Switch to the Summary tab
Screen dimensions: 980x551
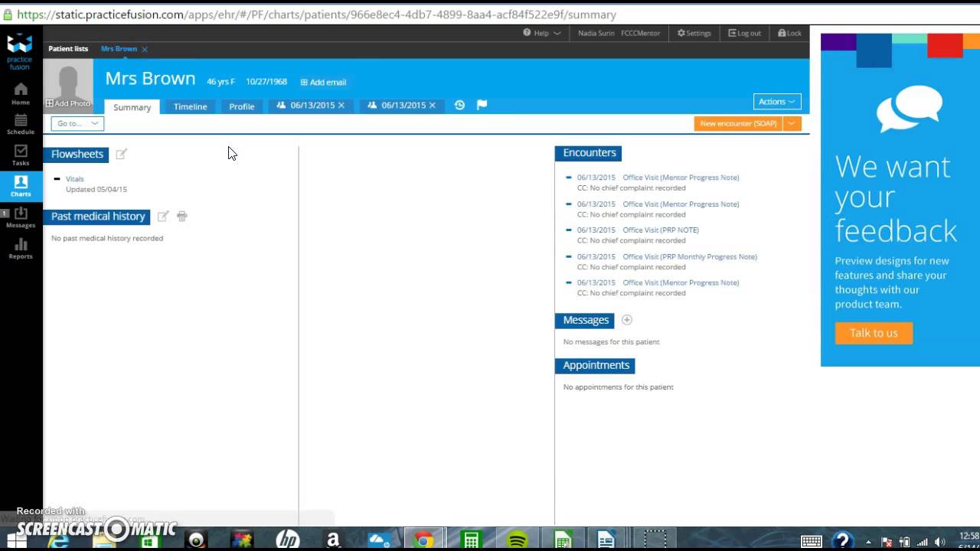tap(132, 107)
